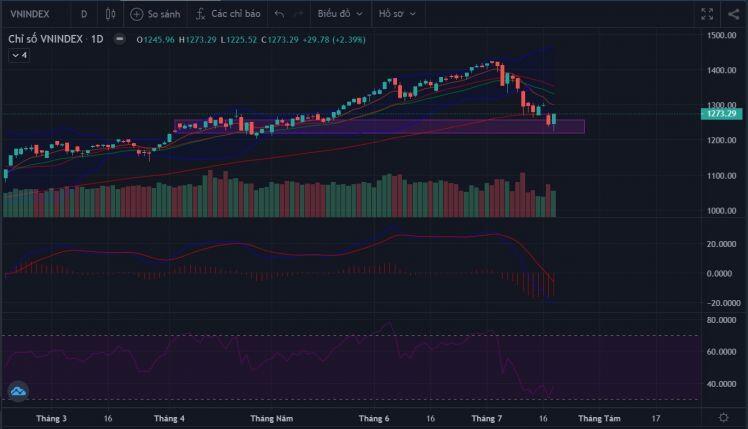Click the Tháng 4 time axis label
The image size is (748, 429).
[169, 419]
